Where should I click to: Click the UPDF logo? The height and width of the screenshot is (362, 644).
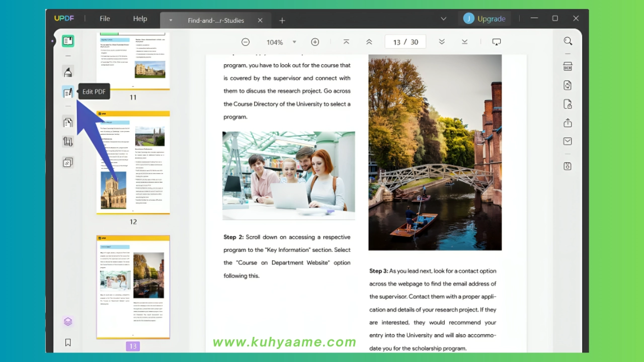coord(64,19)
